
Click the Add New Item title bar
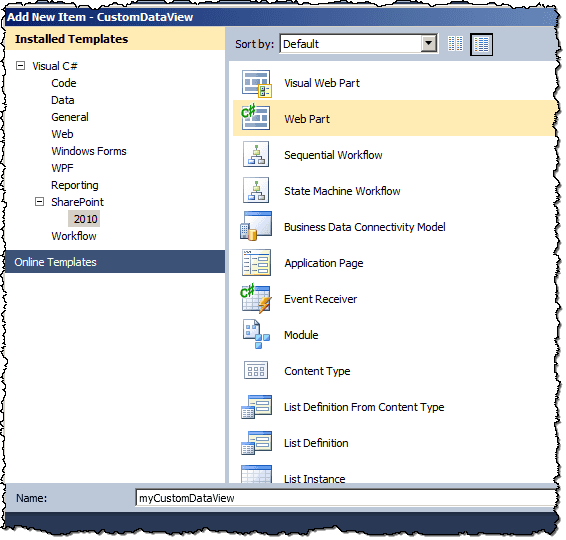[282, 17]
